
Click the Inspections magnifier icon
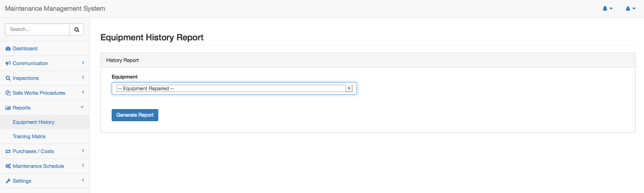click(x=8, y=78)
